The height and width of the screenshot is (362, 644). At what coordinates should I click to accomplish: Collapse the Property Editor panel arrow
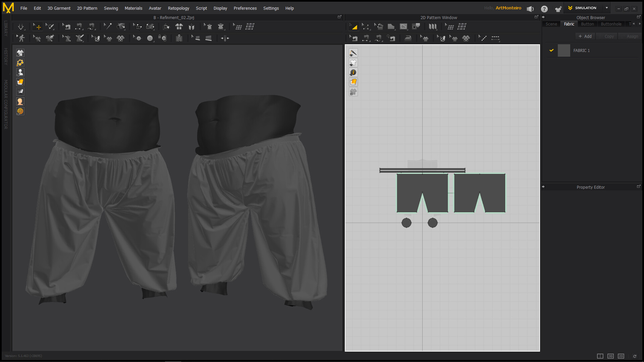(543, 187)
